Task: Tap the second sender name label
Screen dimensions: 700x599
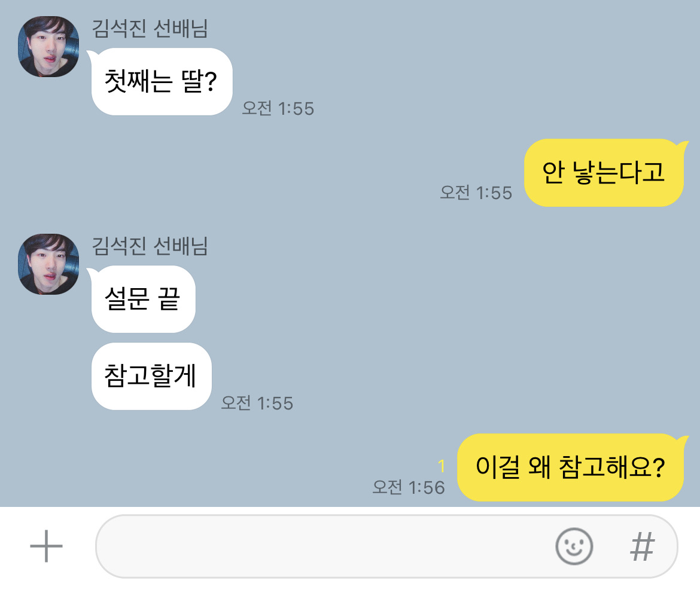Action: tap(150, 246)
